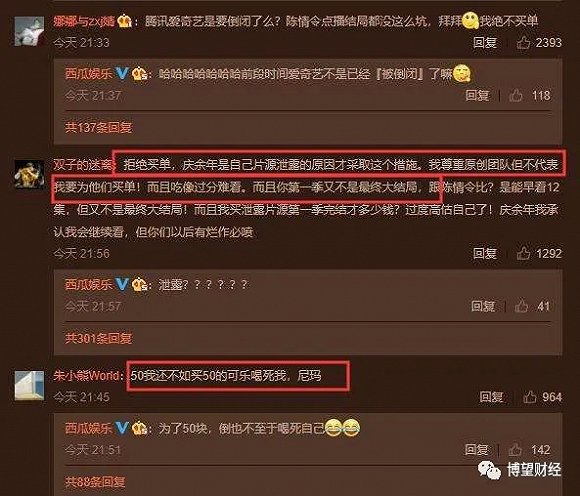View avatar of 朱小熊World
The image size is (580, 496).
29,386
